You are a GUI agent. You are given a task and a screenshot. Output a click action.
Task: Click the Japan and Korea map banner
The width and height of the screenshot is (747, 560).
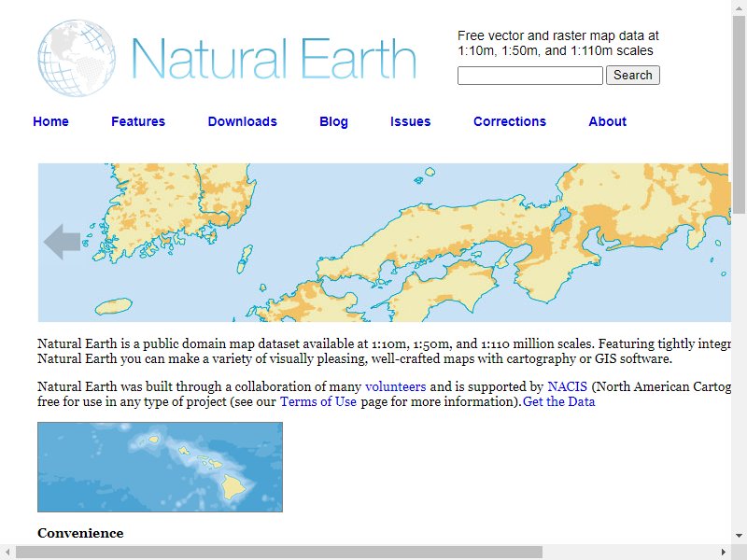pos(384,243)
